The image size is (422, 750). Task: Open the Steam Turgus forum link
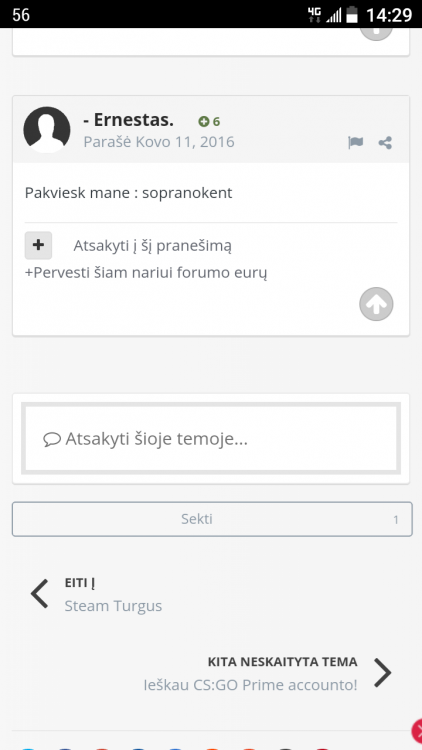(x=113, y=606)
